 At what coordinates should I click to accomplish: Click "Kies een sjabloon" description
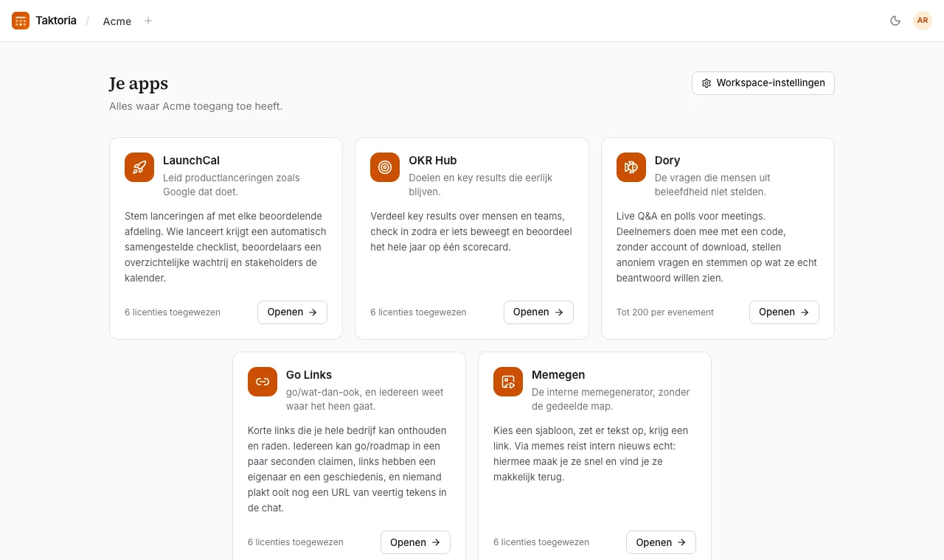click(x=591, y=454)
